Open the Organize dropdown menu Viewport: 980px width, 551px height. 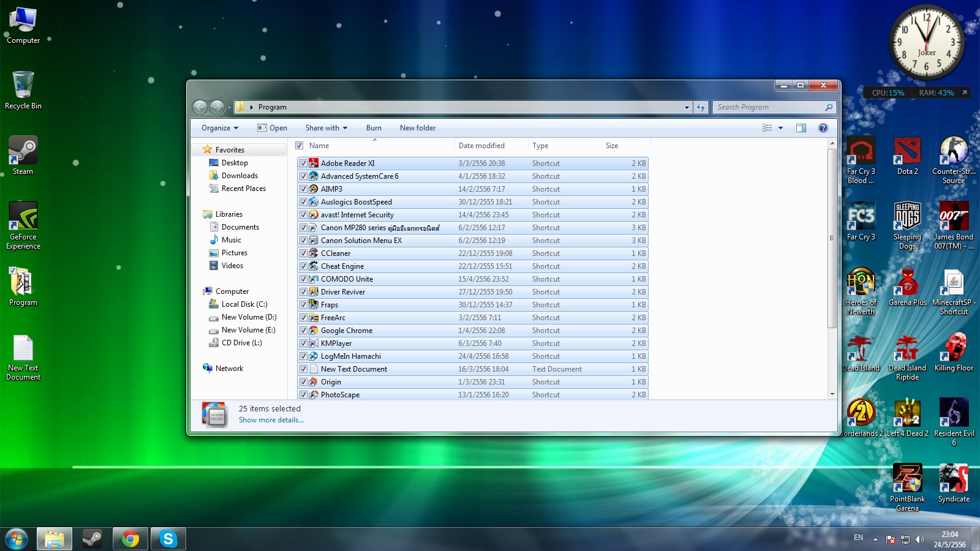(220, 128)
